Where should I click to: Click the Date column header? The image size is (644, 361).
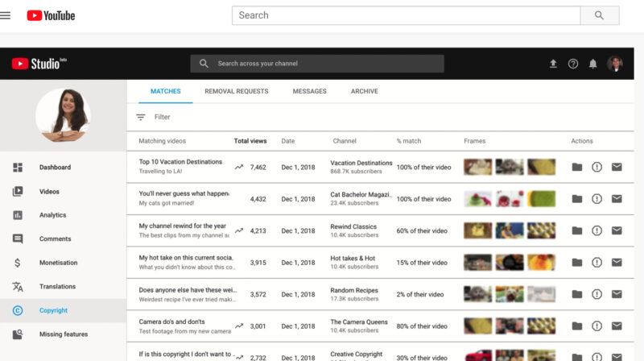pos(288,141)
